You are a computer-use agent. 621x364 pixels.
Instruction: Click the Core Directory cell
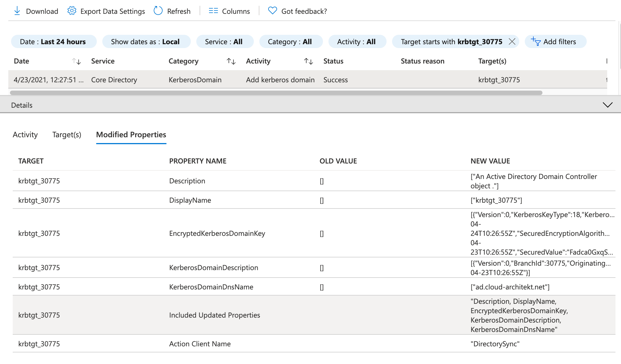[x=114, y=80]
